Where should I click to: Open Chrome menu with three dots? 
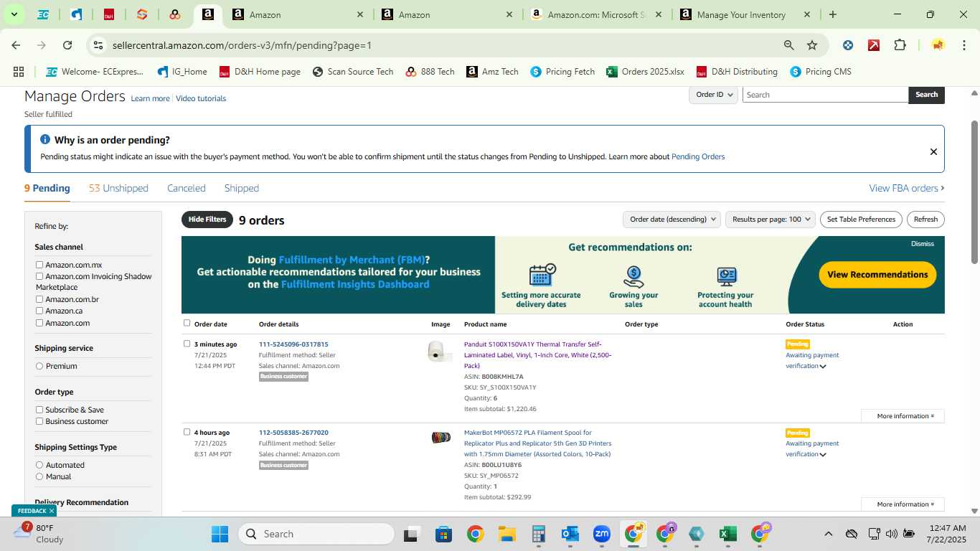(x=963, y=45)
